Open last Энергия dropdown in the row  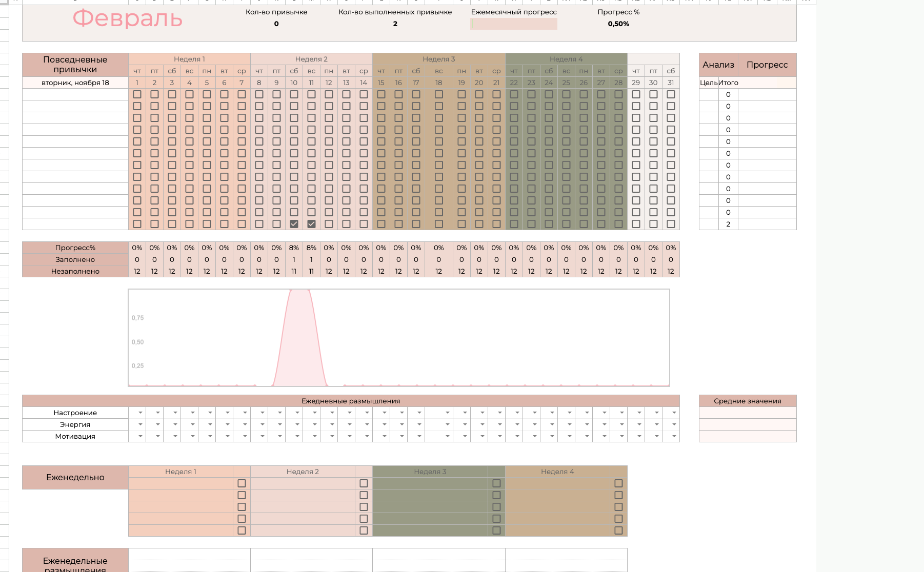coord(674,424)
